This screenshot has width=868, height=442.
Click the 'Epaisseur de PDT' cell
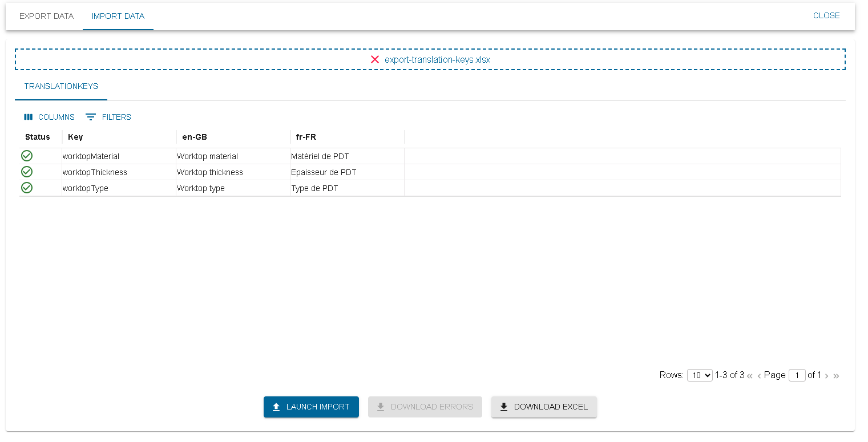tap(347, 172)
